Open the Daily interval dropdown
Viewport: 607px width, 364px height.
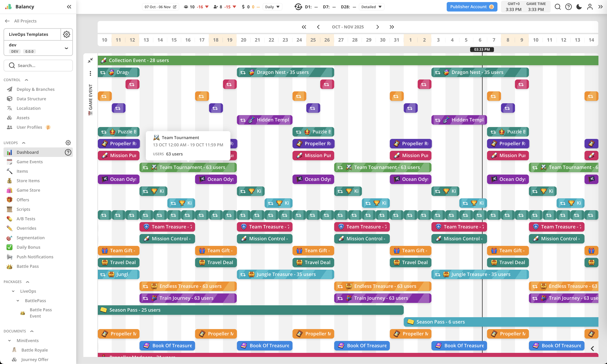click(272, 7)
